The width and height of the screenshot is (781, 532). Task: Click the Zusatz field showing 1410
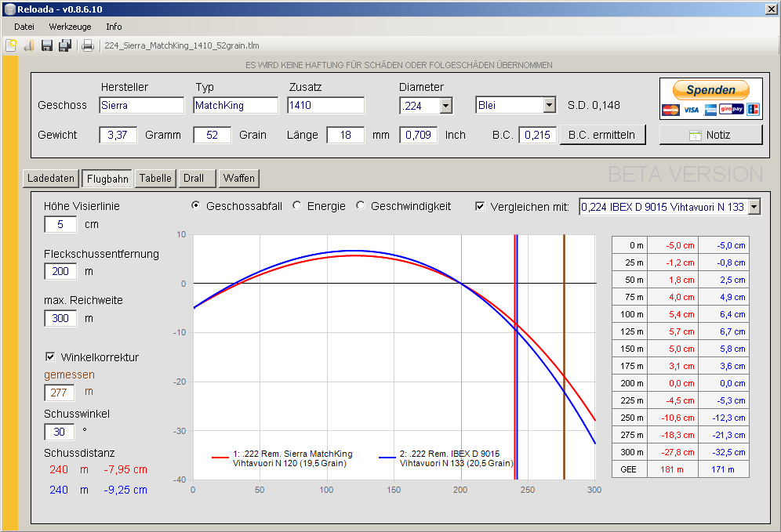pyautogui.click(x=325, y=106)
